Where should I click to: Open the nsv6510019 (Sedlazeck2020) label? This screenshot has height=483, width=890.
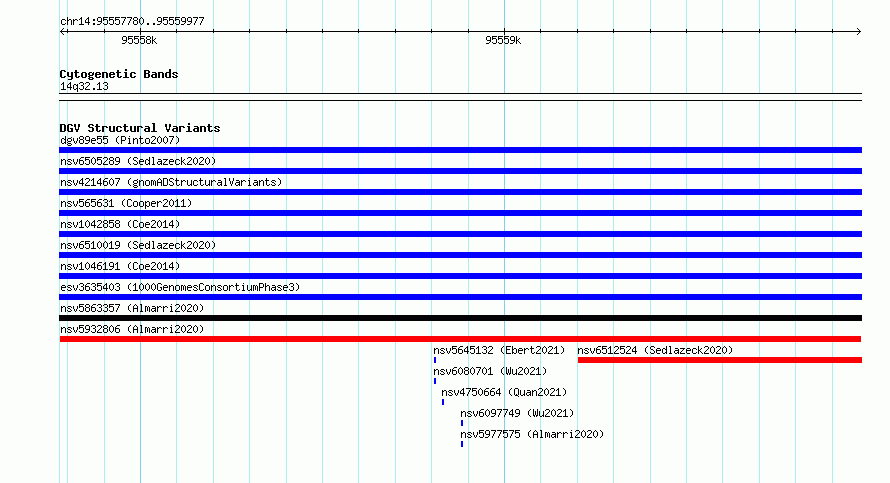click(138, 245)
